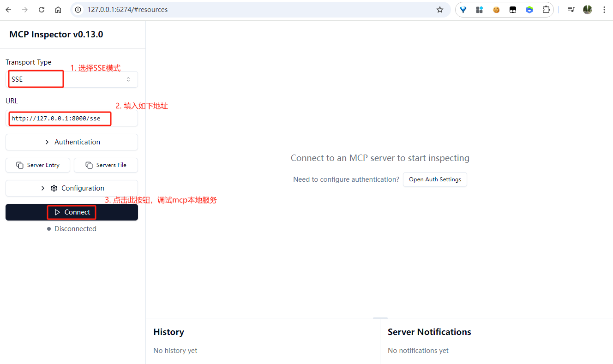Click the Transport Type label
Screen dimensions: 613x364
[29, 62]
